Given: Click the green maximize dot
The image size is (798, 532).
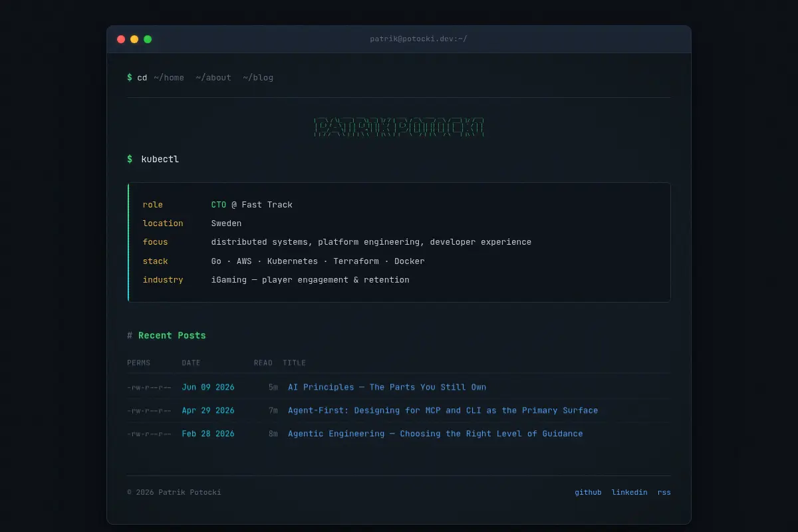Looking at the screenshot, I should tap(148, 39).
